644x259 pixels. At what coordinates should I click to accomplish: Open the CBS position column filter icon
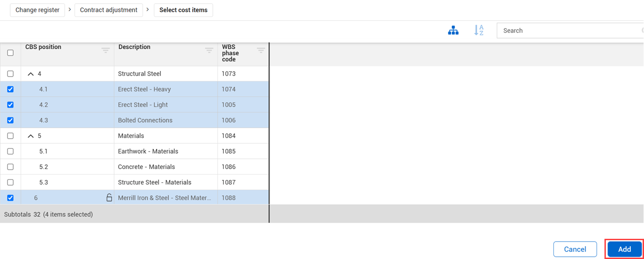coord(105,51)
